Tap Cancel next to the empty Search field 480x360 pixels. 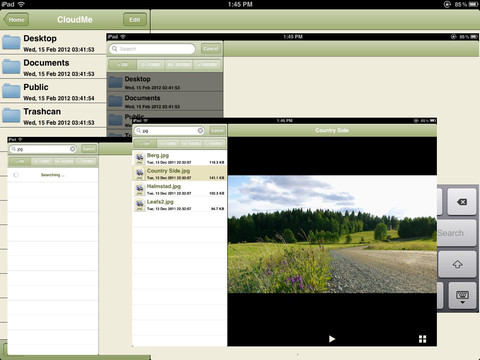point(211,49)
